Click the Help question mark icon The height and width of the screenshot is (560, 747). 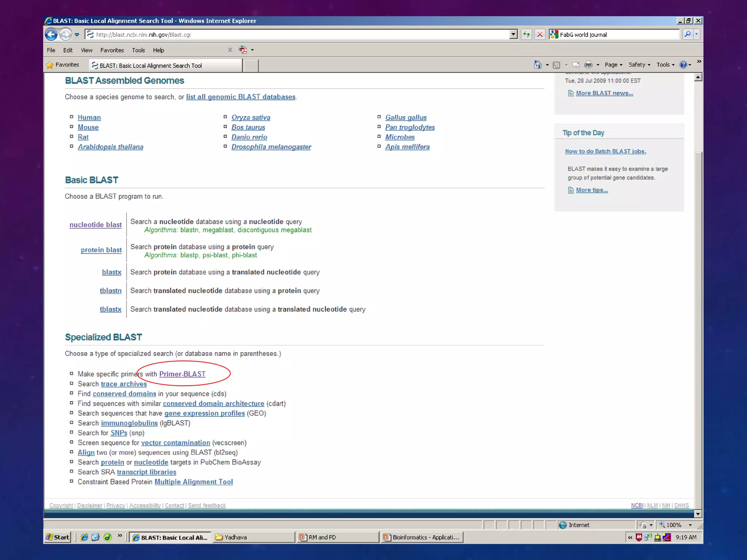click(683, 65)
